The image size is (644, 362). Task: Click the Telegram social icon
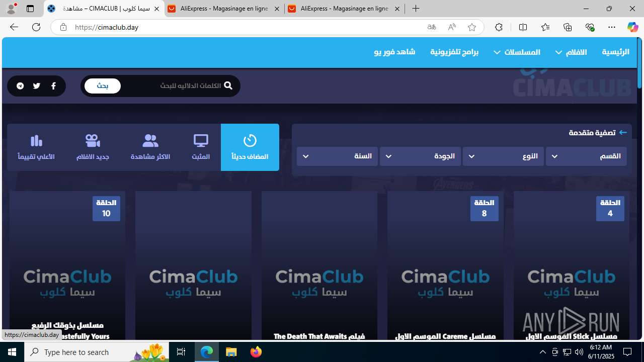point(20,86)
